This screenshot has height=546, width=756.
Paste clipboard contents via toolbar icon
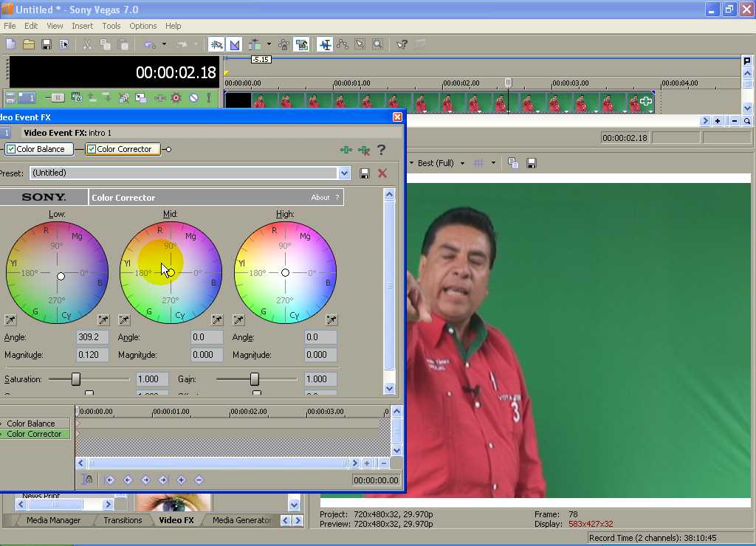coord(123,45)
